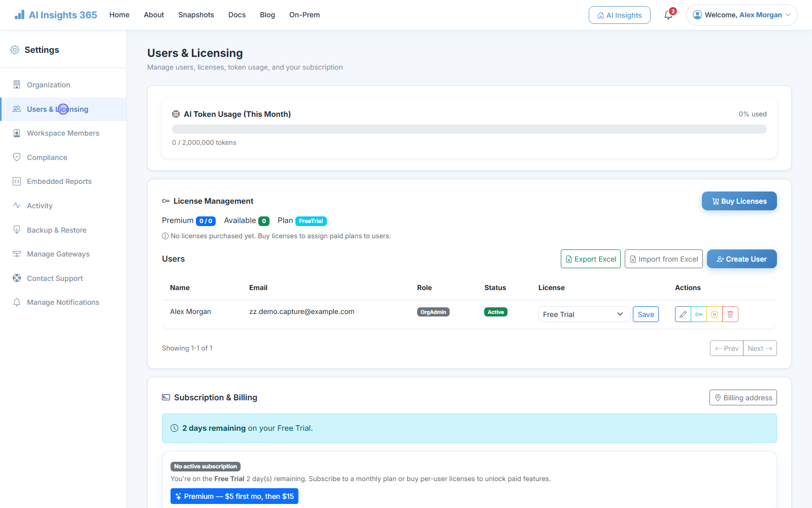812x508 pixels.
Task: Click the Compliance shield icon
Action: (17, 157)
